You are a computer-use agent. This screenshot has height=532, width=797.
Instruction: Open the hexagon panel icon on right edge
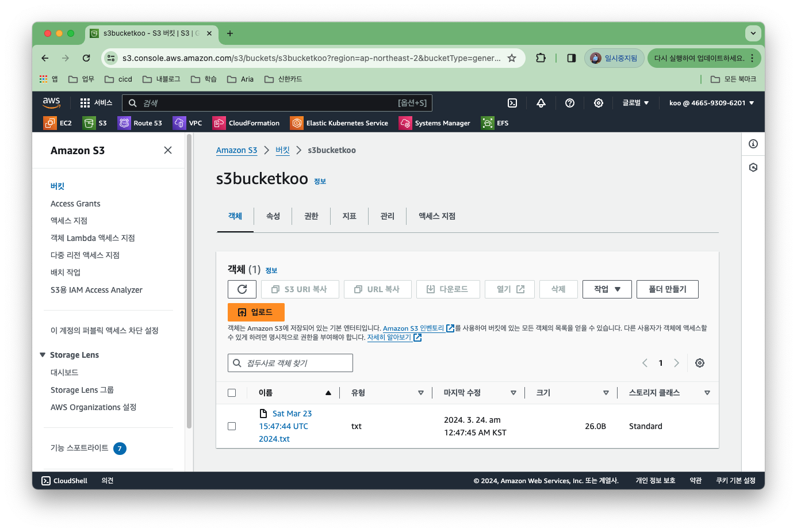pos(753,167)
